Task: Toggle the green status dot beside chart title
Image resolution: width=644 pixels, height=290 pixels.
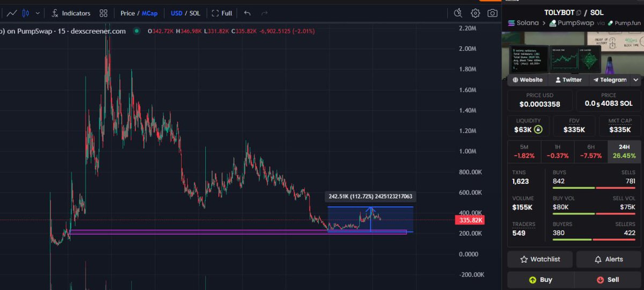Action: [136, 31]
